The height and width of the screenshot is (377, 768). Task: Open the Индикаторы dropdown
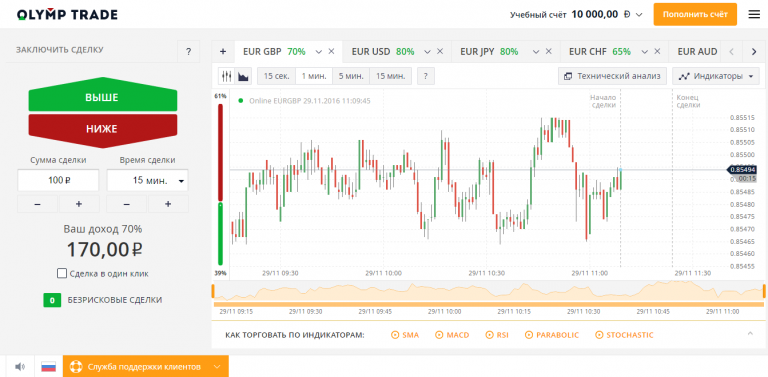[716, 76]
